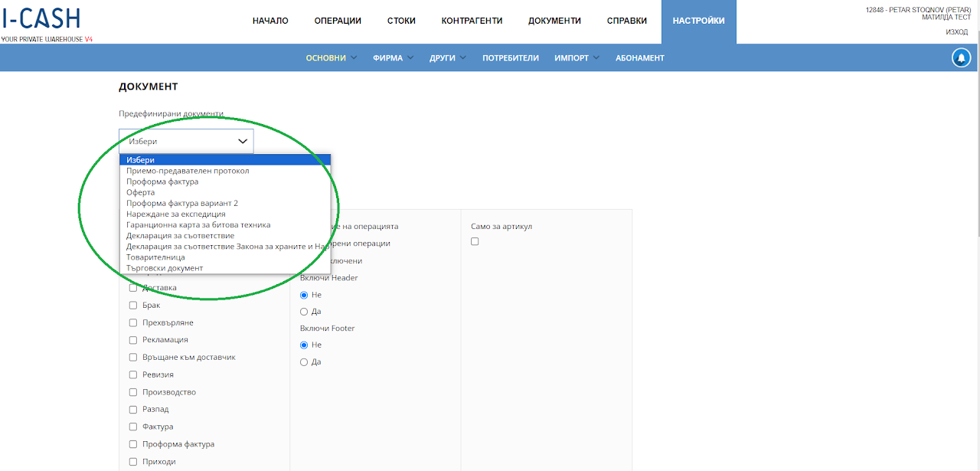Open the ИМПОРТ submenu
This screenshot has height=471, width=980.
(x=577, y=58)
